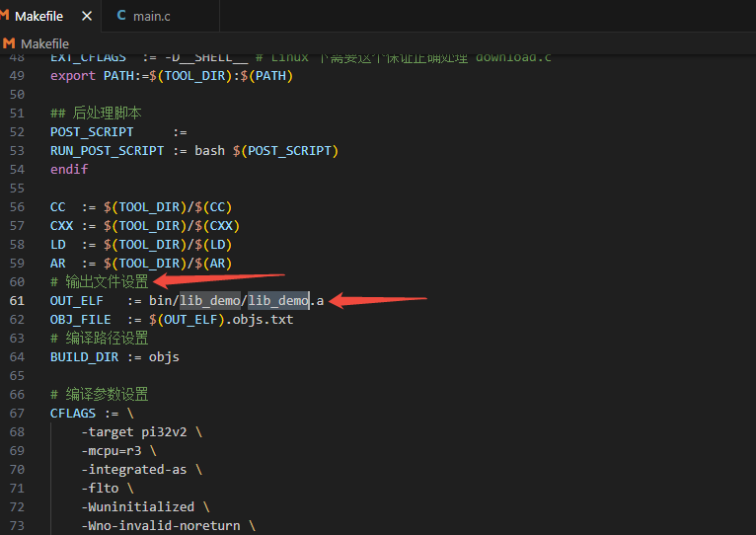
Task: Click the text 'export' on line 49
Action: coord(73,76)
